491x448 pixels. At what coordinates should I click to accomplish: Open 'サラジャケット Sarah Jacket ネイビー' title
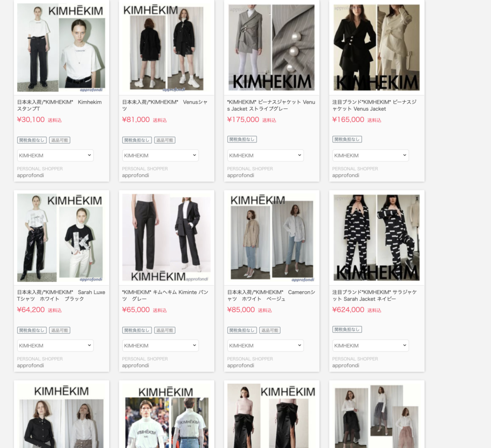coord(374,295)
